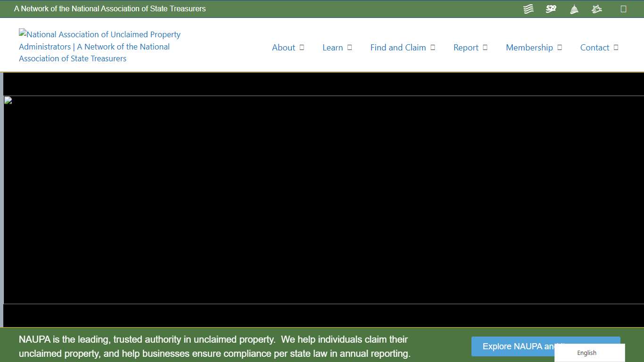The height and width of the screenshot is (362, 644).
Task: Open the Membership dropdown chevron
Action: click(560, 47)
